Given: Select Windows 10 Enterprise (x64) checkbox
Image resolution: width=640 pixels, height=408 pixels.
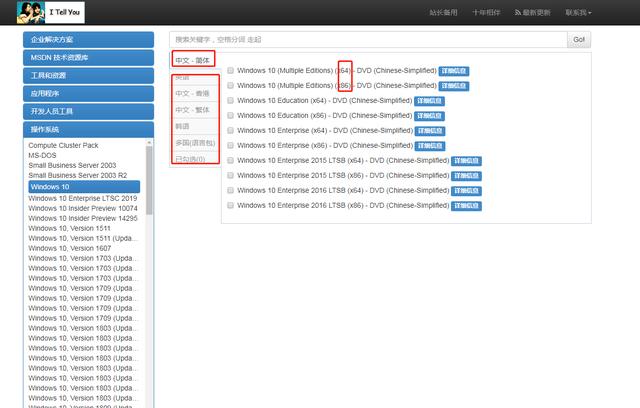Looking at the screenshot, I should [230, 131].
